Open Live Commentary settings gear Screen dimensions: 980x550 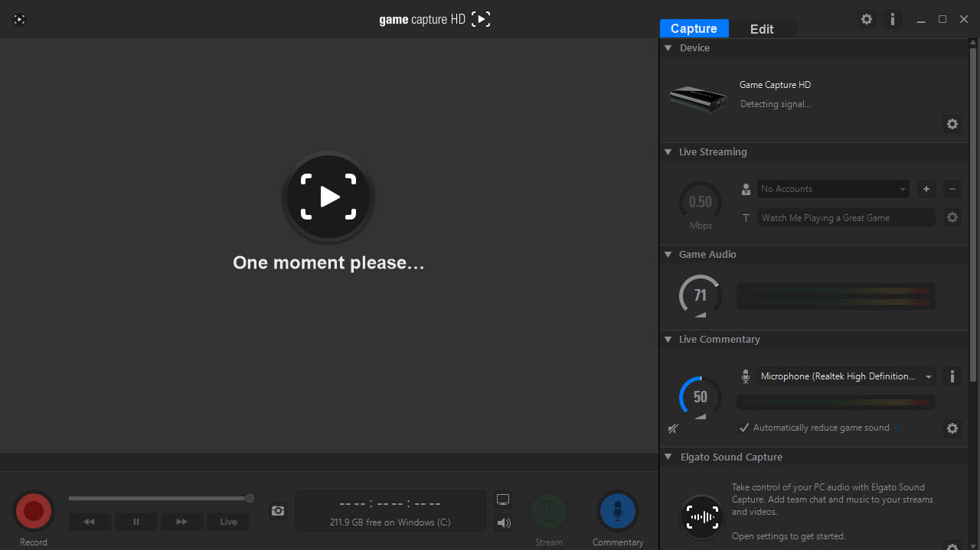click(952, 428)
